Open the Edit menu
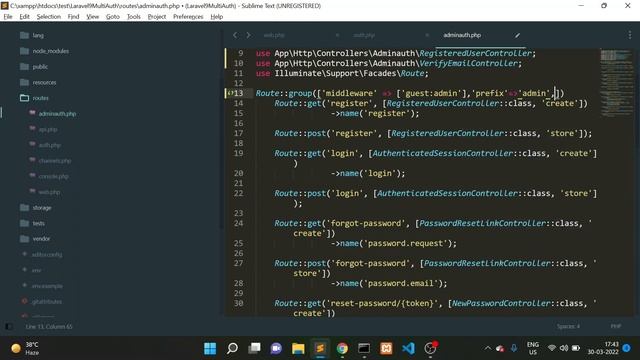Viewport: 640px width, 360px height. [x=24, y=17]
